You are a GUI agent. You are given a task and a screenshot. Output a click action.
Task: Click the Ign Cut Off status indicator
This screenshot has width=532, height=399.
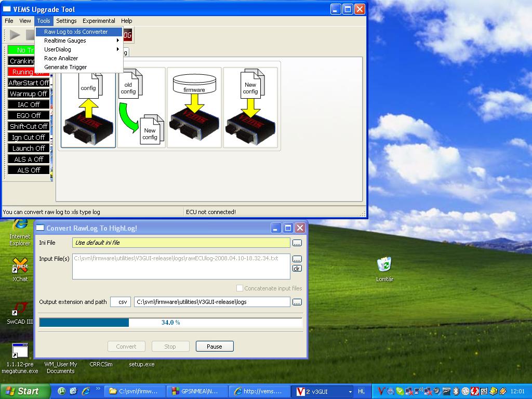(29, 137)
